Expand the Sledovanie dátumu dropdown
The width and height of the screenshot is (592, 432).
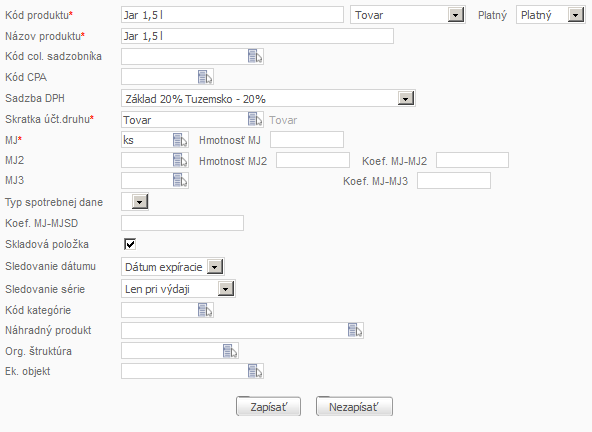coord(215,267)
